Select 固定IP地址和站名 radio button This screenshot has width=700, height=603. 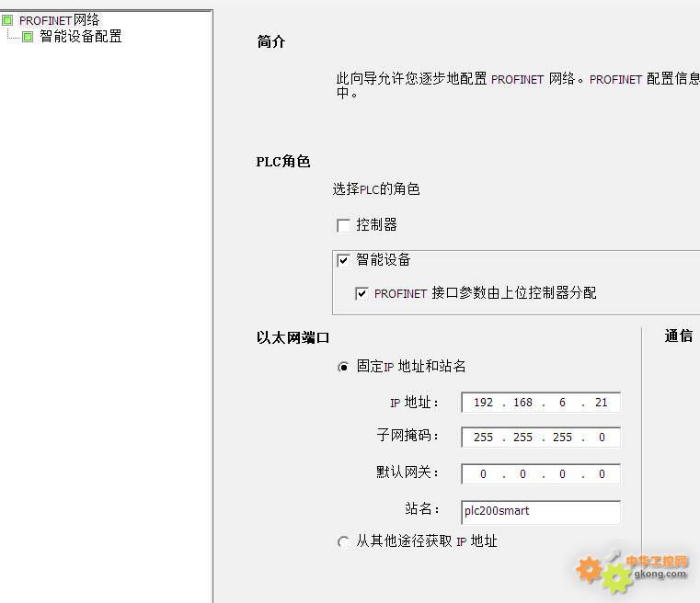[x=344, y=367]
